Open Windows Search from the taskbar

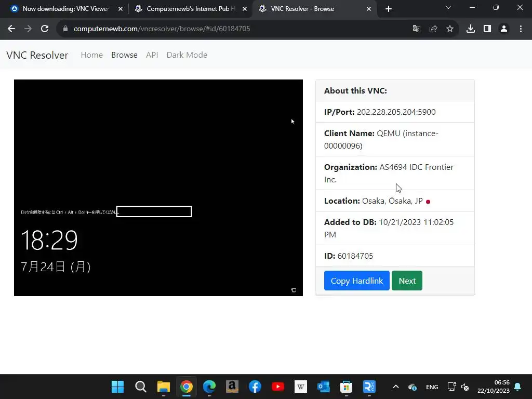(x=140, y=387)
